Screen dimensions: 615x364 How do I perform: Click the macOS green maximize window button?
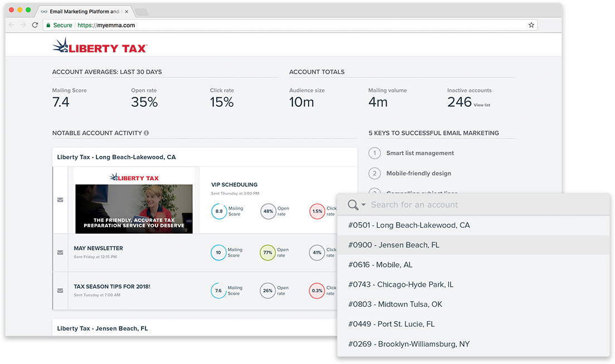(28, 10)
